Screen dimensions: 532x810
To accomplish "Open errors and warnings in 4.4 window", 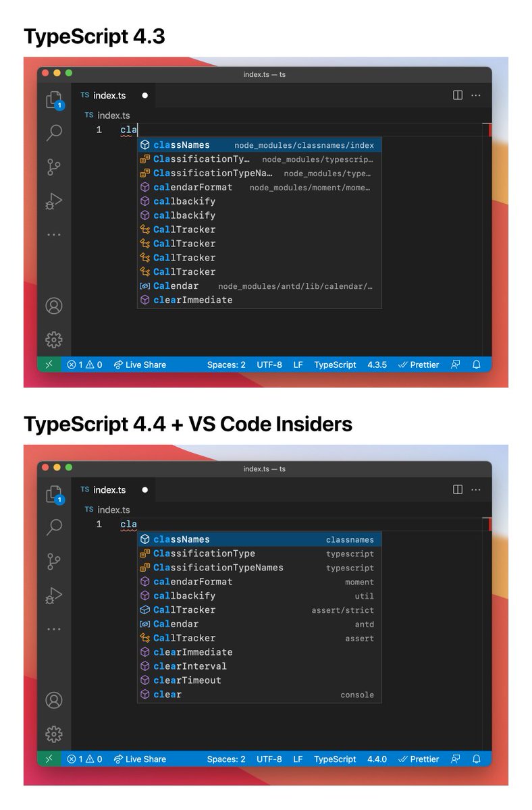I will point(84,759).
